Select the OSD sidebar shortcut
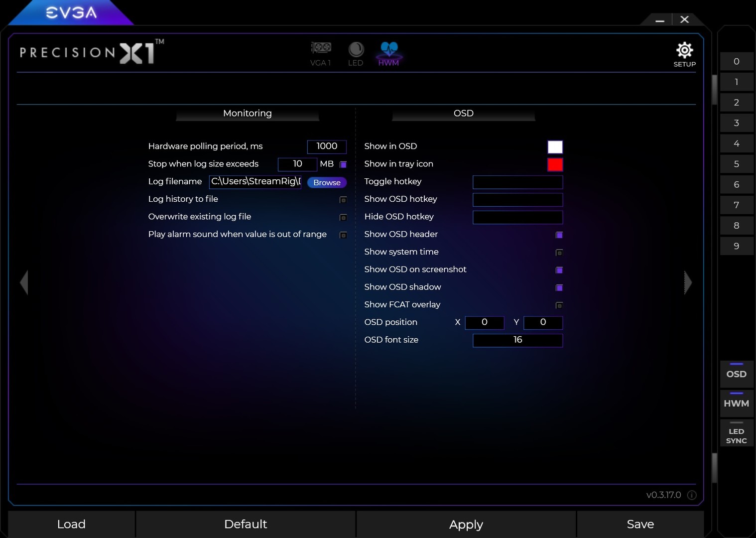The height and width of the screenshot is (538, 756). [x=737, y=374]
